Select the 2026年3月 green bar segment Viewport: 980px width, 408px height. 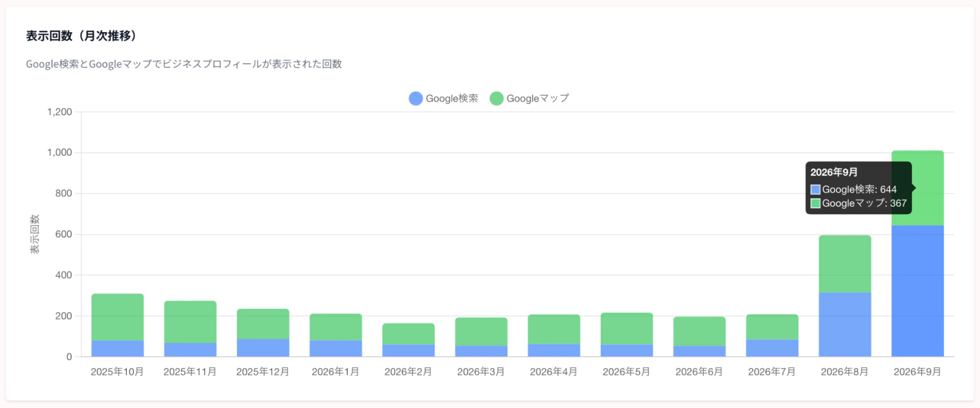481,332
